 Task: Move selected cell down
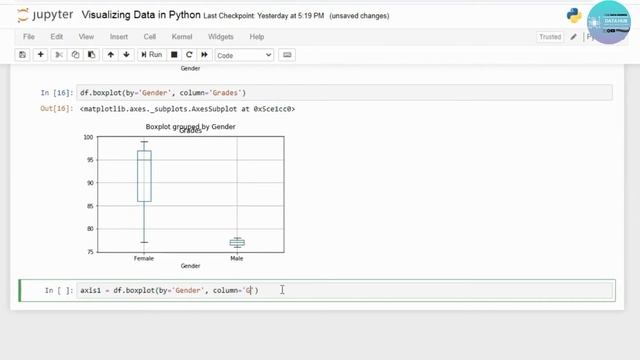pyautogui.click(x=127, y=55)
